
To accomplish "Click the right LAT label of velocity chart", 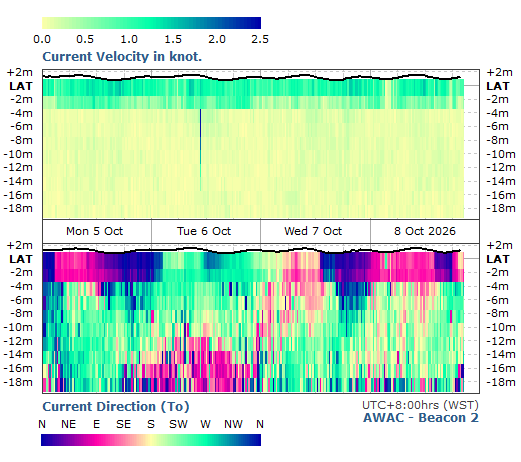I will pos(498,86).
